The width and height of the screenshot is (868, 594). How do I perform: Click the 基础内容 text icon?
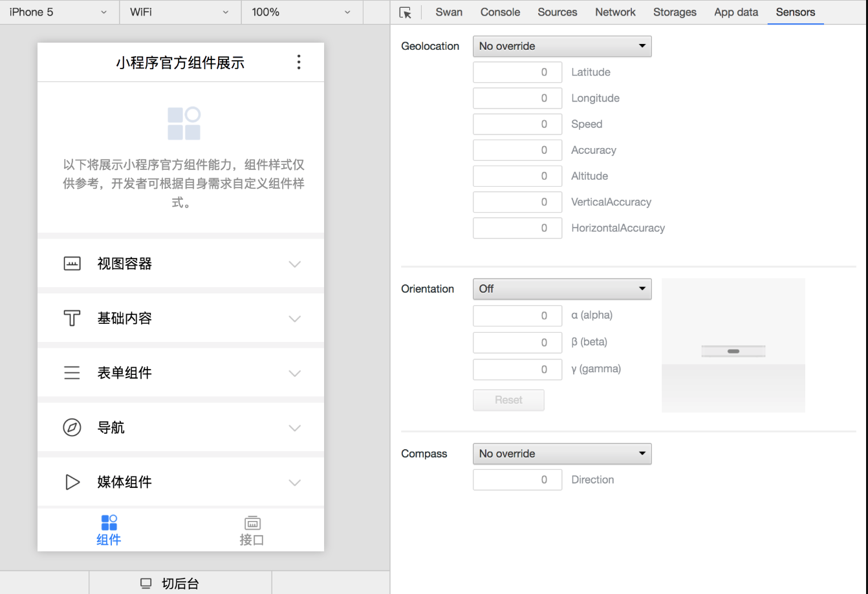pos(72,318)
